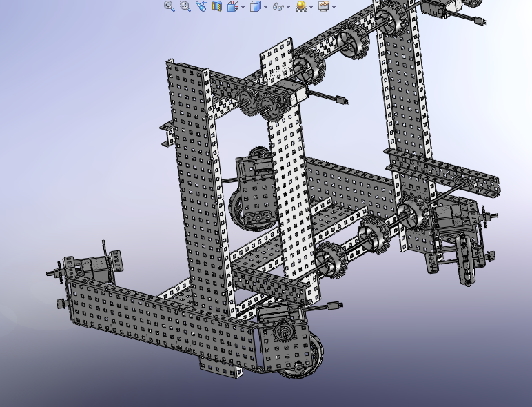Screen dimensions: 532x407
Task: Open the Hide/Show Items dropdown arrow
Action: pos(288,7)
